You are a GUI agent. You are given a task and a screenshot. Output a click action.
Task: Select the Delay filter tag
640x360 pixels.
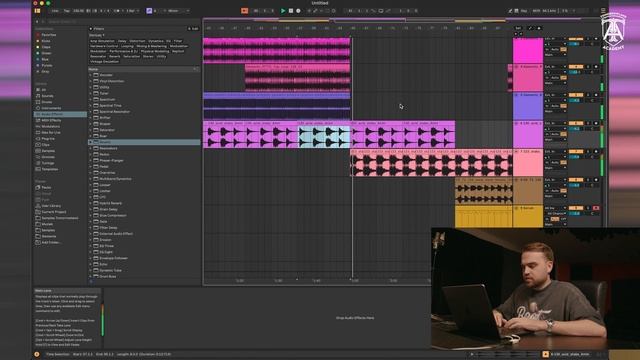tap(122, 41)
